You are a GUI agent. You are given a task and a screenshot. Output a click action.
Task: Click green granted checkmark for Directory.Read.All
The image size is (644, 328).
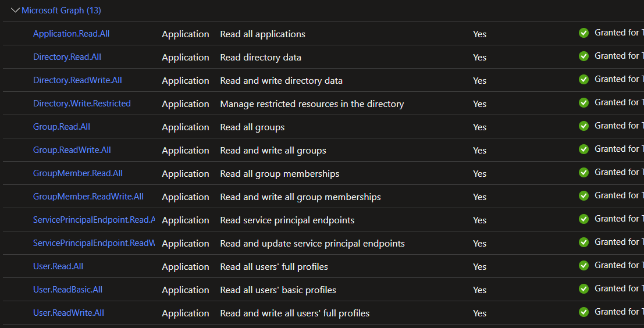(x=583, y=56)
